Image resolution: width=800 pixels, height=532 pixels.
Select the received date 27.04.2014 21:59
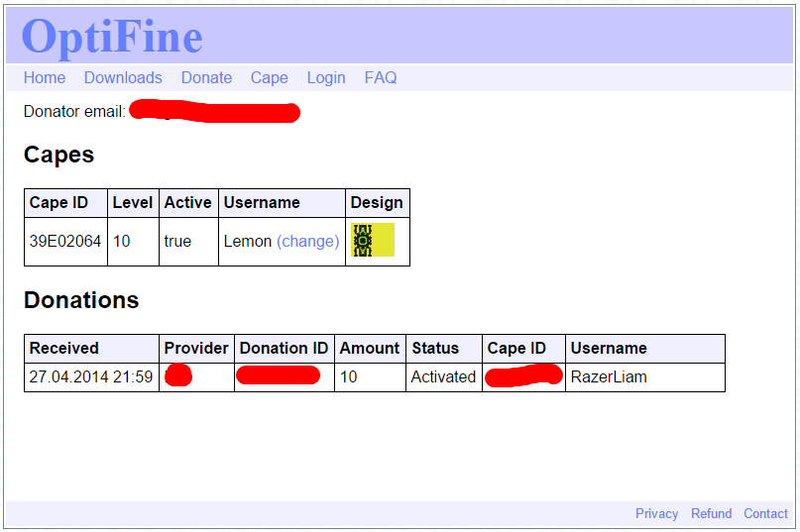coord(91,376)
